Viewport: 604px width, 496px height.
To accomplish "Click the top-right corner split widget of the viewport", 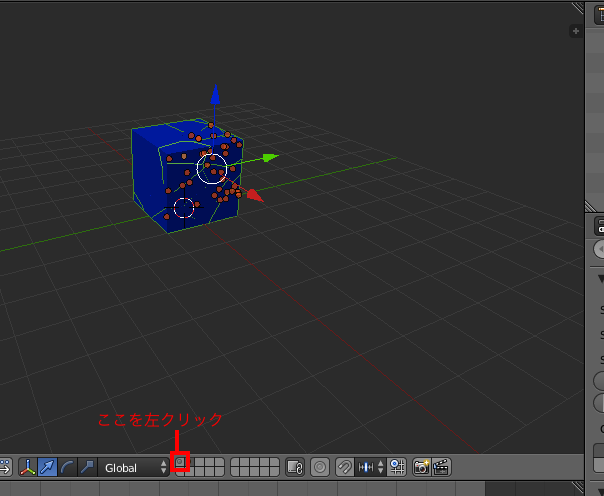I will [x=577, y=8].
